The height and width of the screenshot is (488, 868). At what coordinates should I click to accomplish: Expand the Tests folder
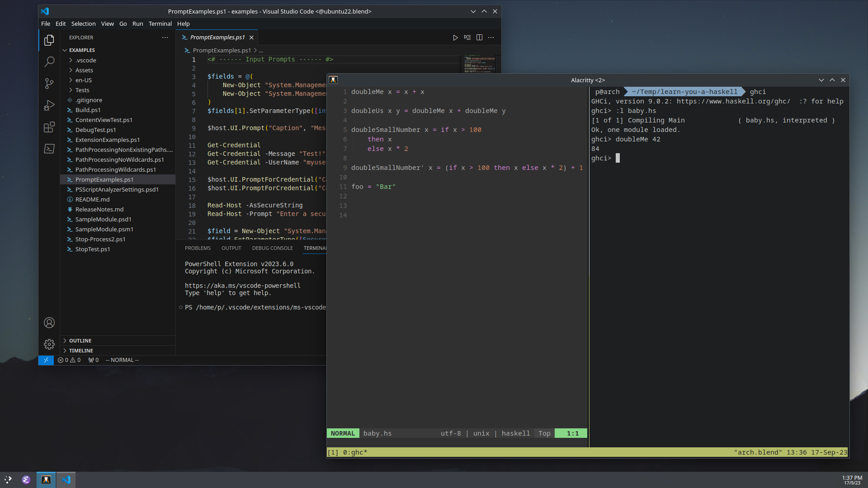click(118, 90)
